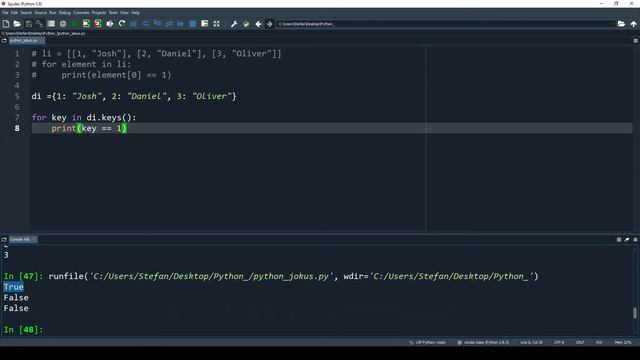This screenshot has height=360, width=640.
Task: Open the Projects menu
Action: point(99,13)
